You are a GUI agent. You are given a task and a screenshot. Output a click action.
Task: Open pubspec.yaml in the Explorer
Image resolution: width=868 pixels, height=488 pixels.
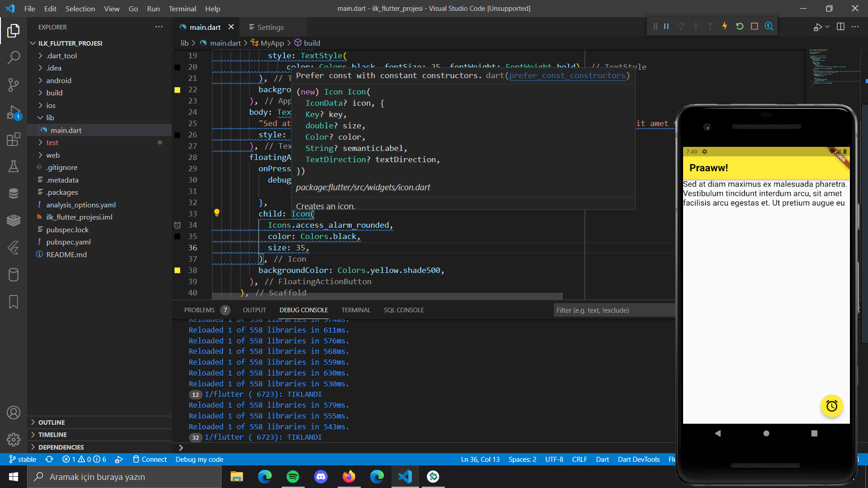pyautogui.click(x=68, y=242)
